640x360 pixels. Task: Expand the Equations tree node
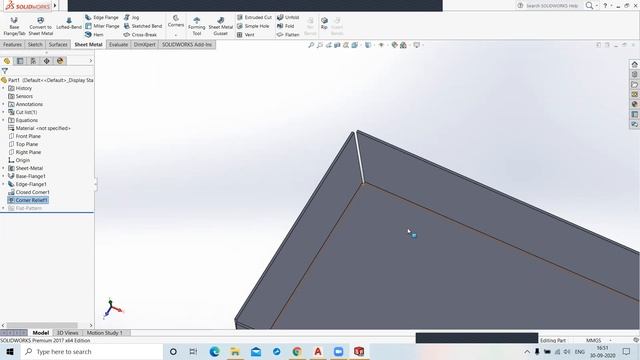[x=3, y=120]
